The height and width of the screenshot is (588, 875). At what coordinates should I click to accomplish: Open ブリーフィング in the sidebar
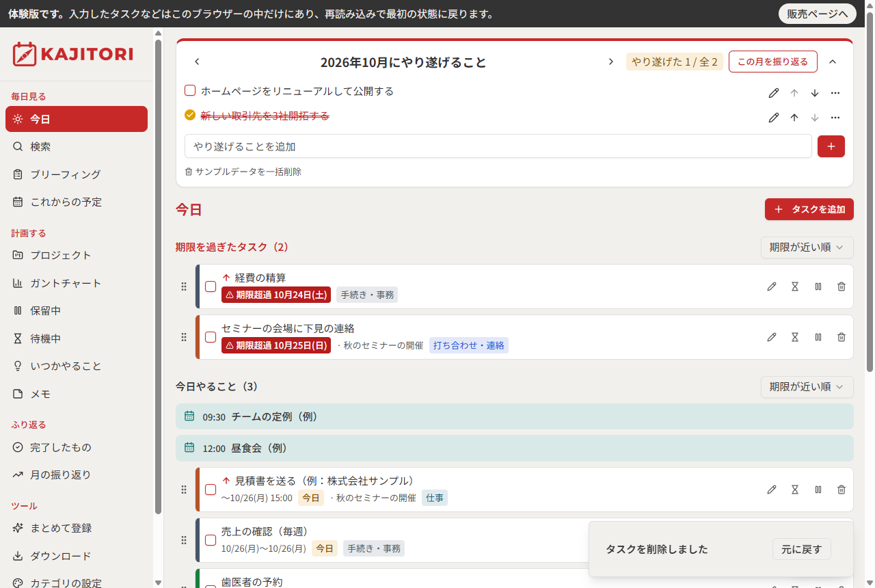tap(77, 174)
